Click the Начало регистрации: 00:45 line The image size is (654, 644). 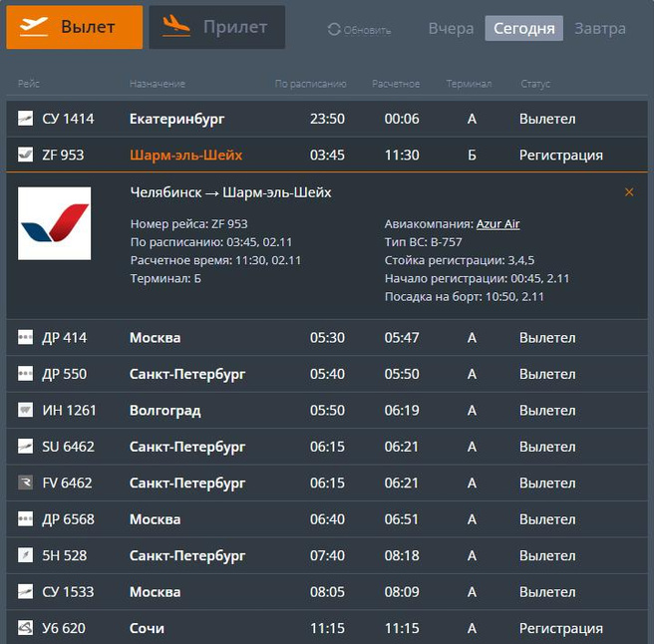[x=477, y=278]
